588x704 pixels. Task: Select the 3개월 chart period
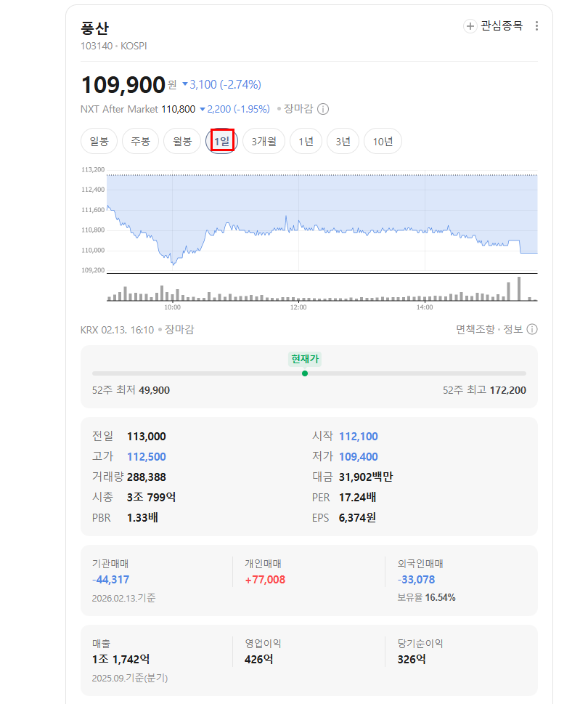264,142
